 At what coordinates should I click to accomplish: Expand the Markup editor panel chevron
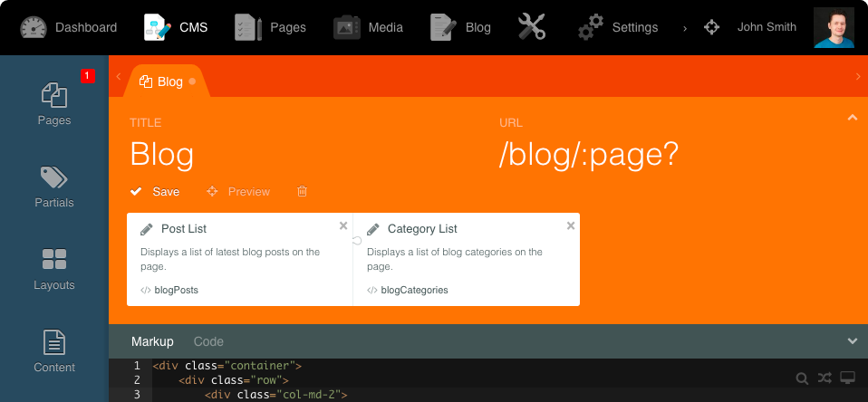coord(852,341)
